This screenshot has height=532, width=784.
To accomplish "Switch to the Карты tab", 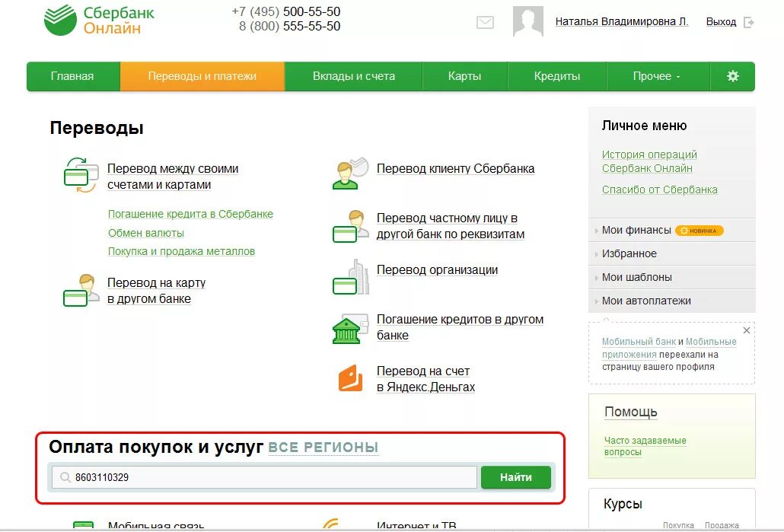I will click(x=464, y=76).
